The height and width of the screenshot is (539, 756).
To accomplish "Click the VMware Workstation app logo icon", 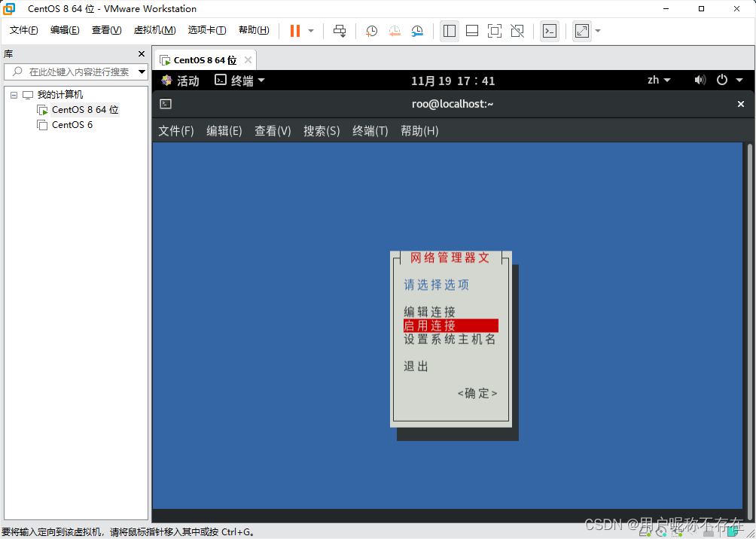I will (9, 9).
